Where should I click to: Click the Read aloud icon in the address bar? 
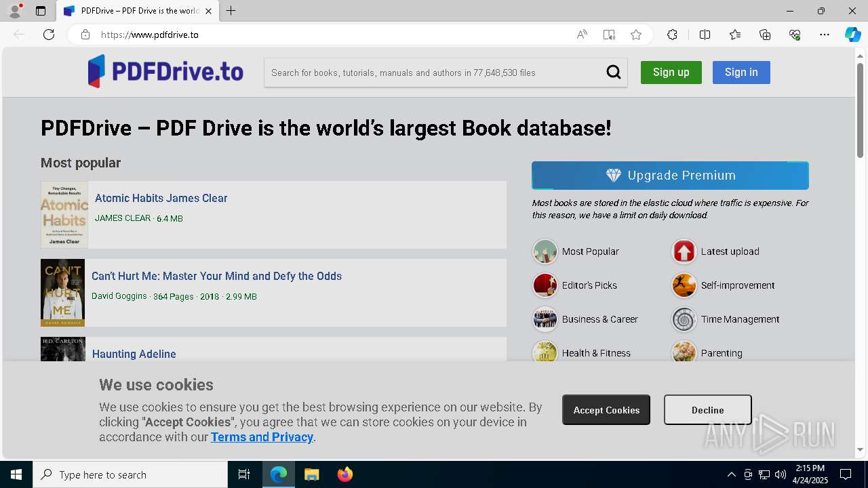coord(582,35)
